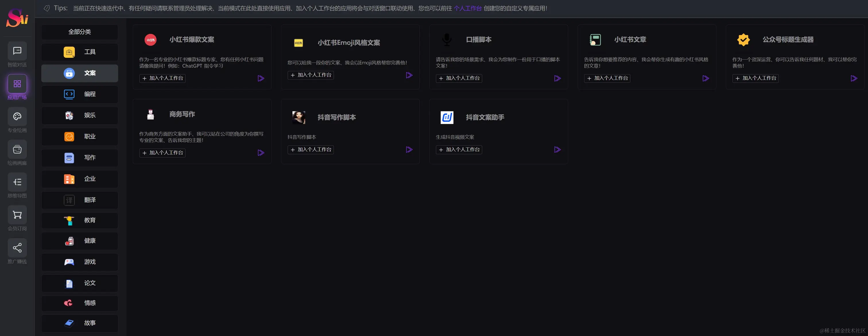
Task: Launch 商务写作 via its run arrow
Action: tap(261, 153)
